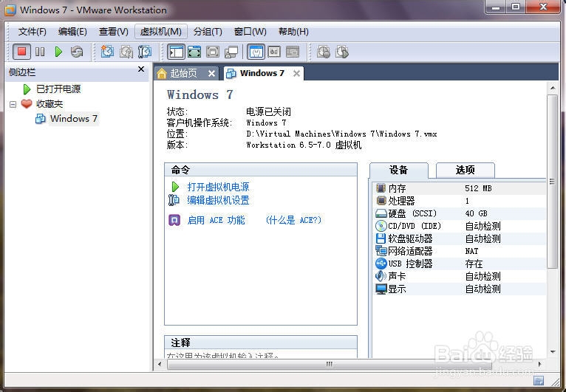
Task: Select the 软盘驱动器 floppy device row
Action: 459,238
